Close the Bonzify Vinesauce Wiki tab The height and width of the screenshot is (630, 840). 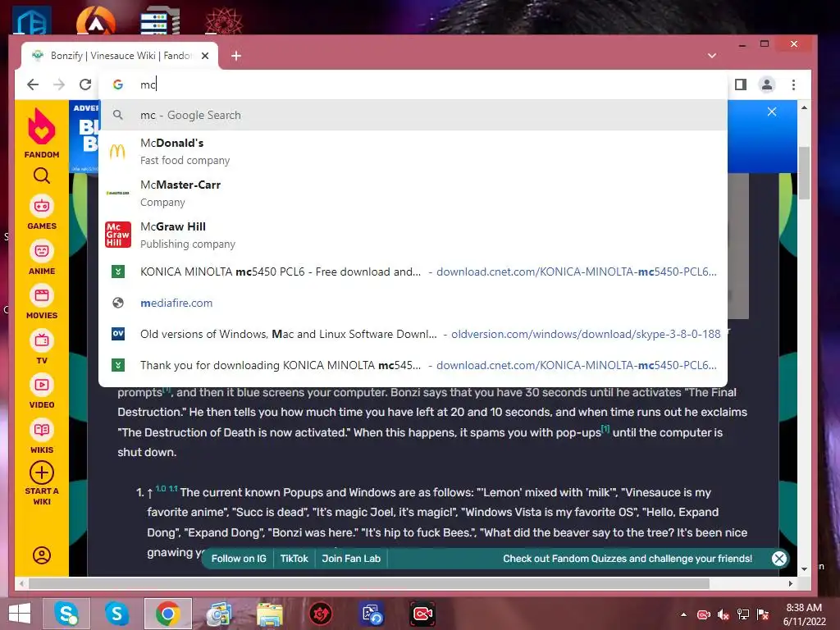click(x=204, y=56)
